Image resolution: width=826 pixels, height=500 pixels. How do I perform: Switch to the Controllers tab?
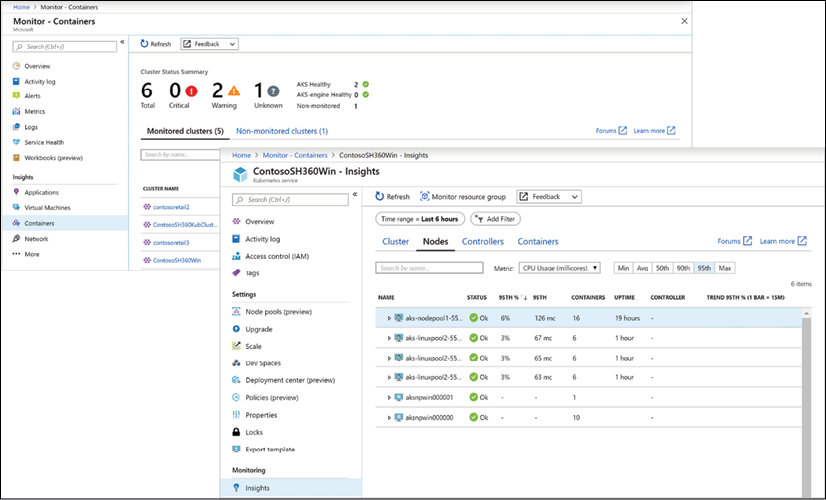(x=483, y=242)
